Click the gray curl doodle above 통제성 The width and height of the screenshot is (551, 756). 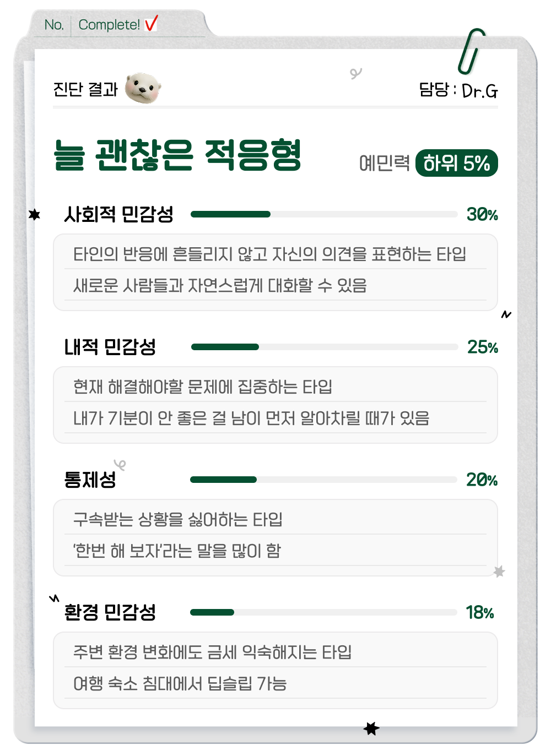(120, 465)
